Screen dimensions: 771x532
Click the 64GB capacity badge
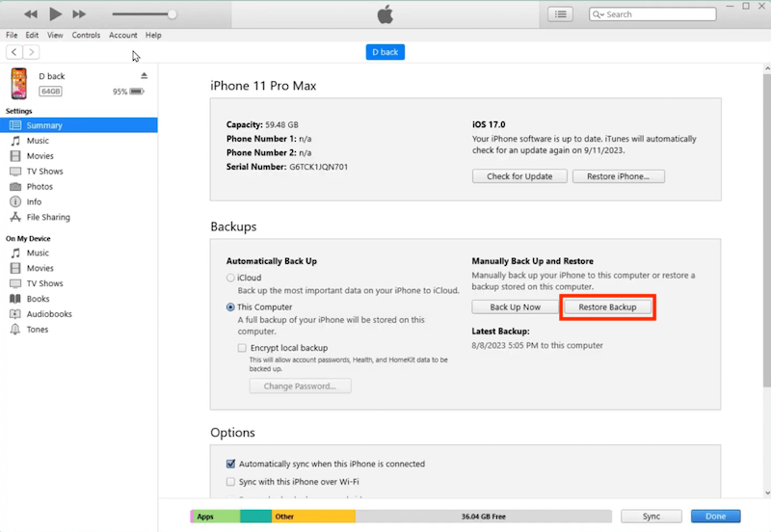pyautogui.click(x=51, y=91)
